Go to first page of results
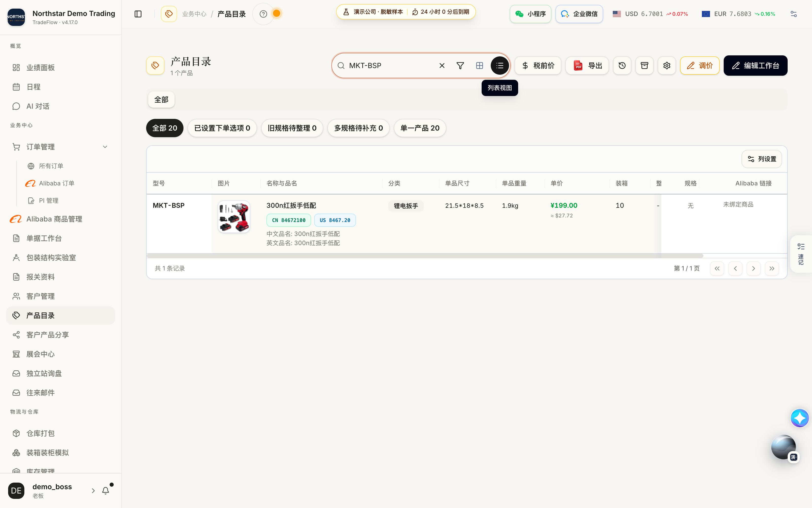Screen dimensions: 812x508 point(717,268)
